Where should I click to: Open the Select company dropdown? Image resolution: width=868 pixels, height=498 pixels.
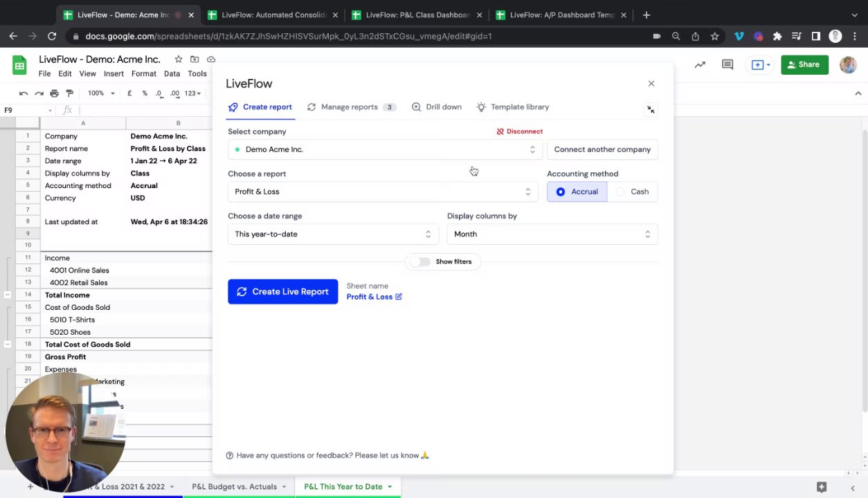point(385,149)
